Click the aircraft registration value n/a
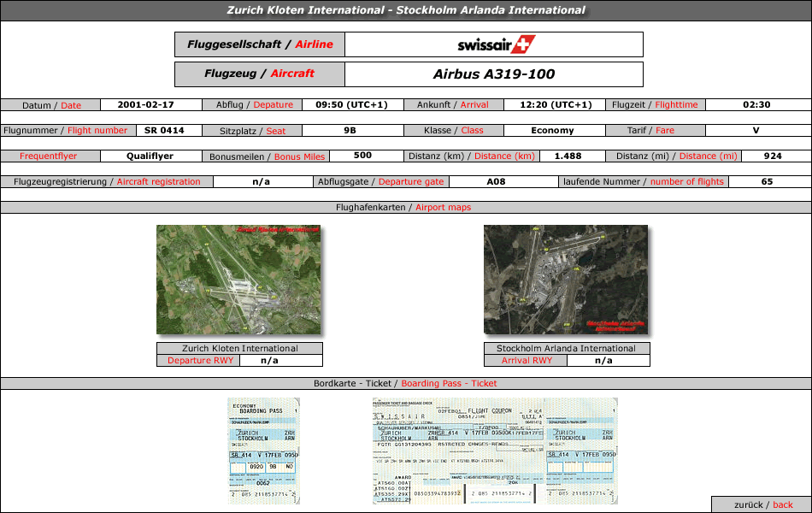The image size is (812, 513). 261,181
